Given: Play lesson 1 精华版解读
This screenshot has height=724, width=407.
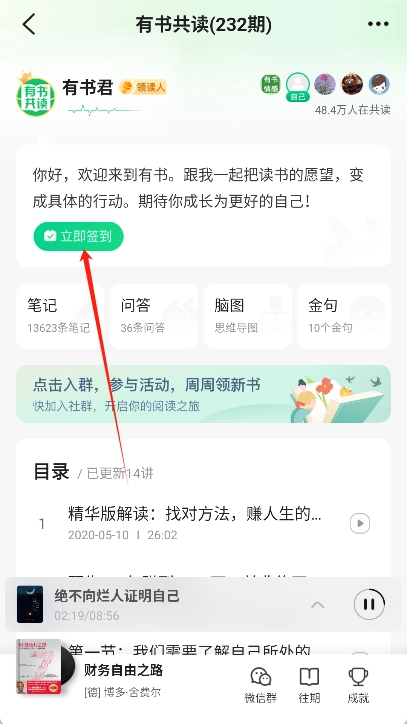Looking at the screenshot, I should [360, 524].
